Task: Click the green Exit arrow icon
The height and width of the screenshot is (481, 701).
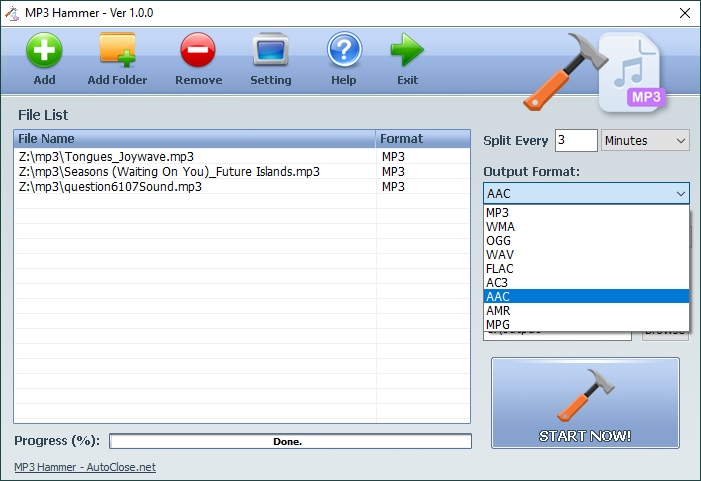Action: tap(407, 50)
